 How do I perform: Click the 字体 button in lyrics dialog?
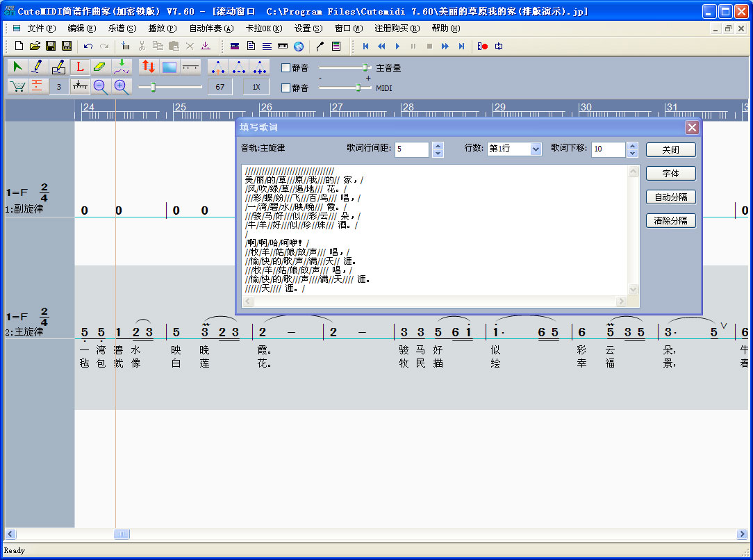[670, 174]
